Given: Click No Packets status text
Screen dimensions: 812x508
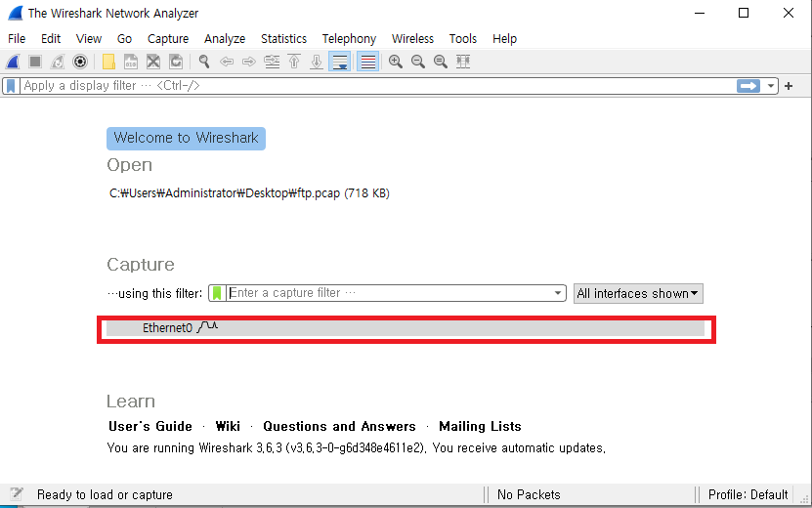Looking at the screenshot, I should pyautogui.click(x=529, y=494).
